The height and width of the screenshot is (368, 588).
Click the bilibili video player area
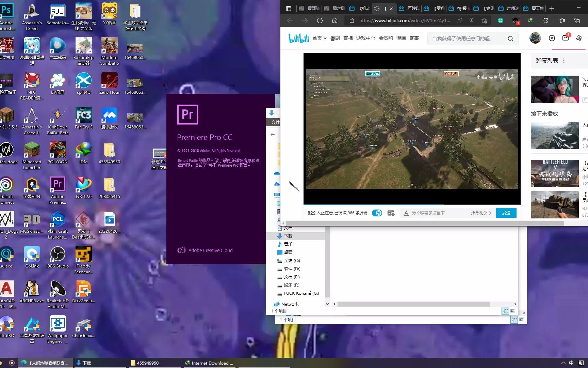[412, 129]
